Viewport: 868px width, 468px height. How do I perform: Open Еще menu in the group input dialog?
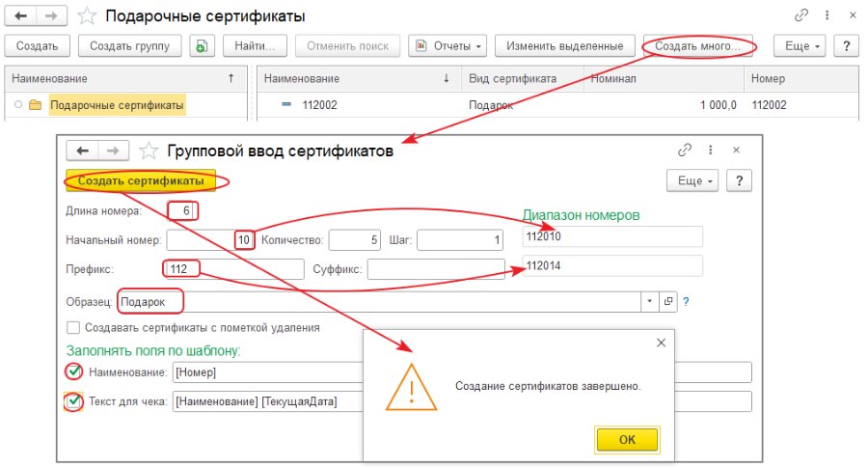692,180
